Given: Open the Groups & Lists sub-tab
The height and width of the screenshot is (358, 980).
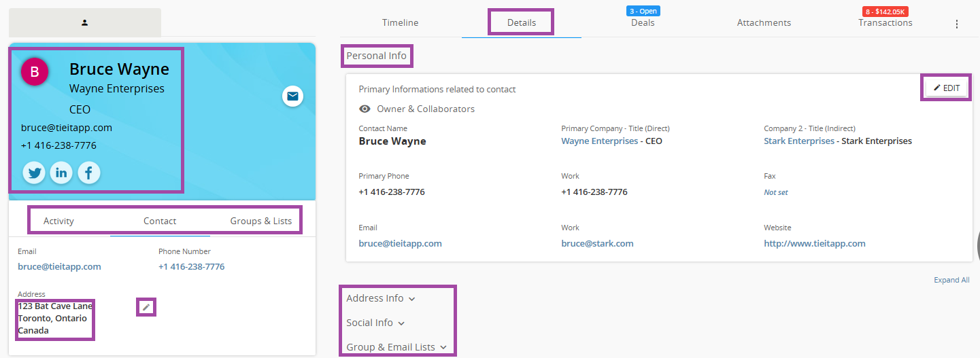Looking at the screenshot, I should 261,221.
